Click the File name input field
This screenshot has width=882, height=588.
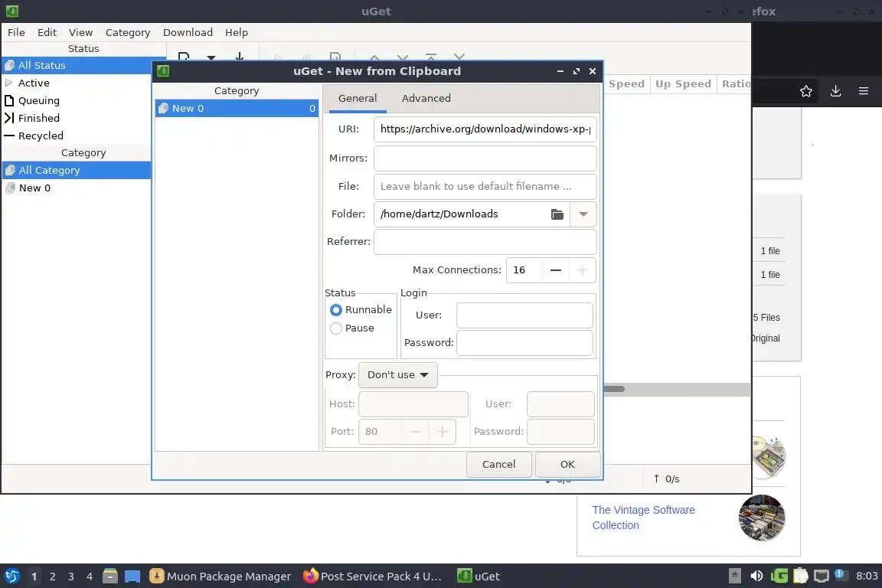[x=485, y=186]
